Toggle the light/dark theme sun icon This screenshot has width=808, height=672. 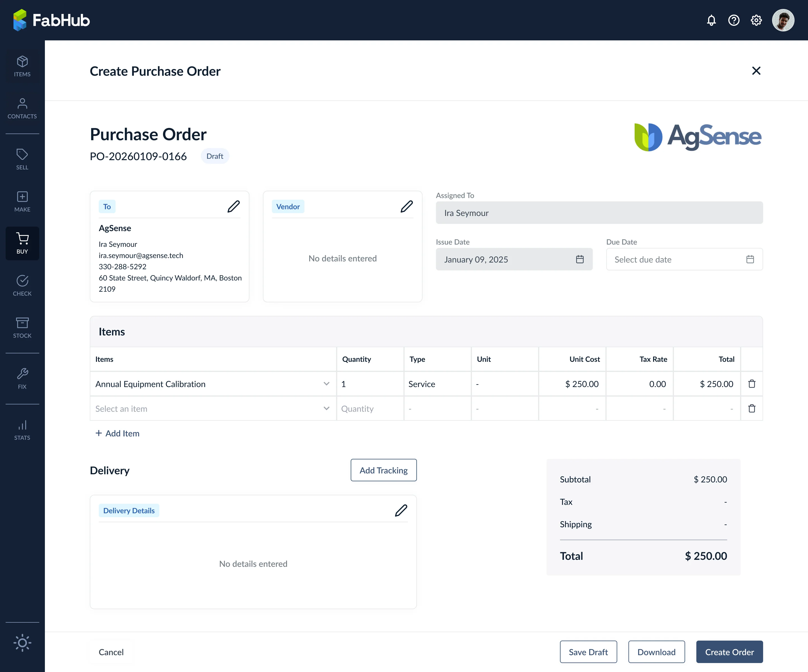[22, 642]
